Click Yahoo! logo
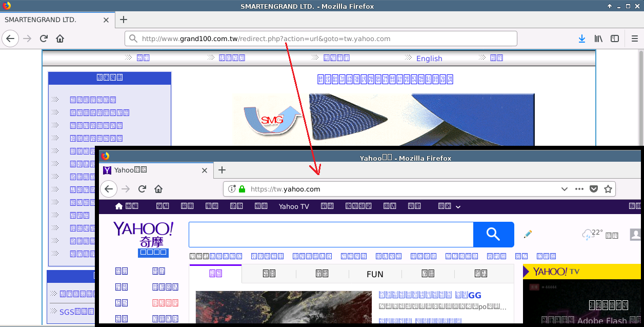Image resolution: width=644 pixels, height=327 pixels. (143, 235)
